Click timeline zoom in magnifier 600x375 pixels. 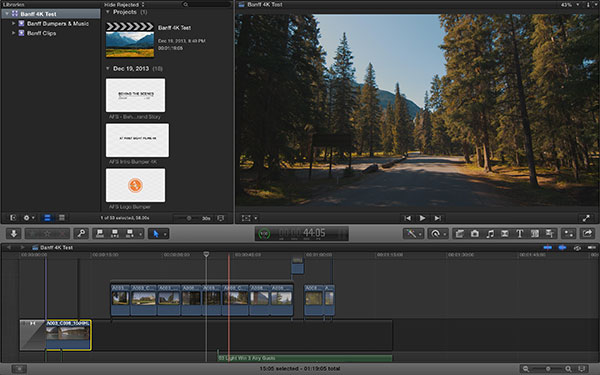[568, 369]
